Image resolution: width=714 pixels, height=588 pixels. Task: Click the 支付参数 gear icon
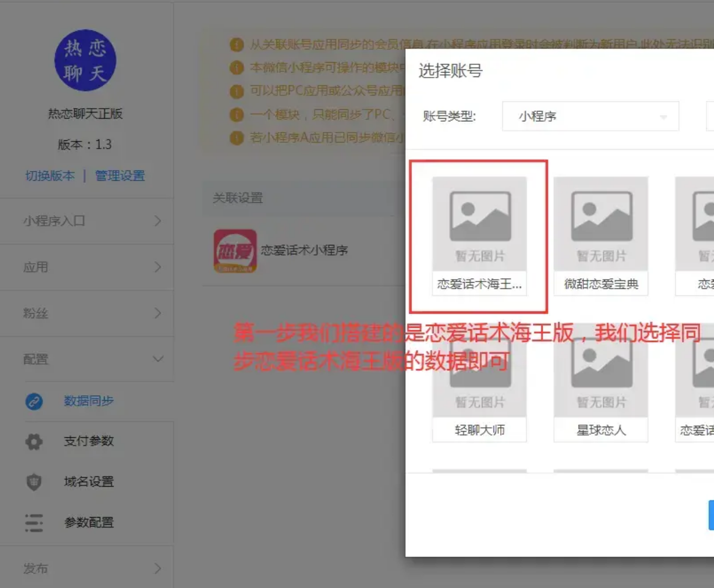[x=34, y=442]
